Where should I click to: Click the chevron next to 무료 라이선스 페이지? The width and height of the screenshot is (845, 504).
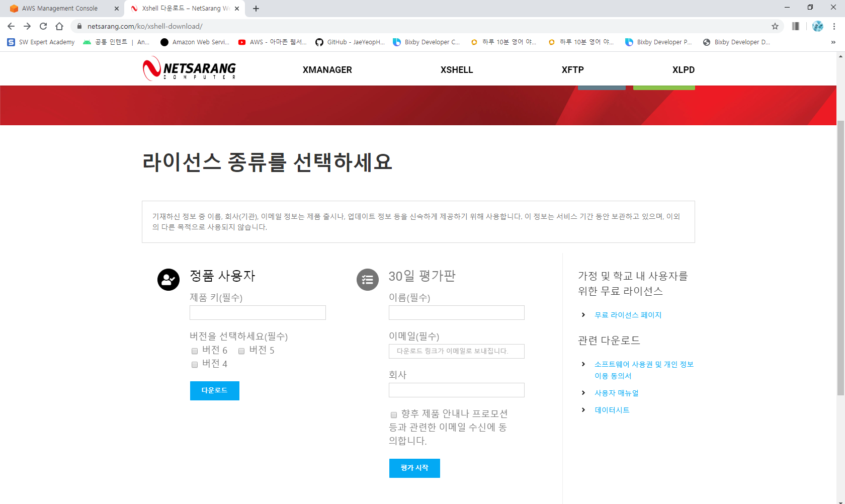[x=583, y=315]
